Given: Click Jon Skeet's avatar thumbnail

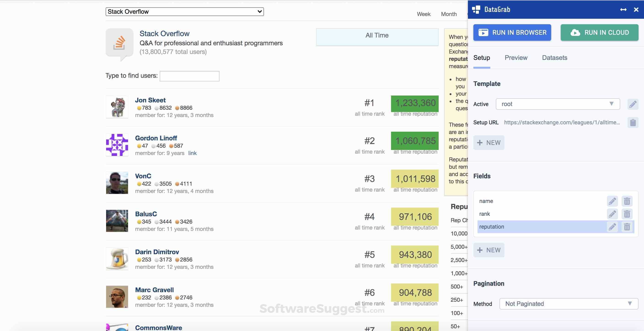Looking at the screenshot, I should pos(117,107).
